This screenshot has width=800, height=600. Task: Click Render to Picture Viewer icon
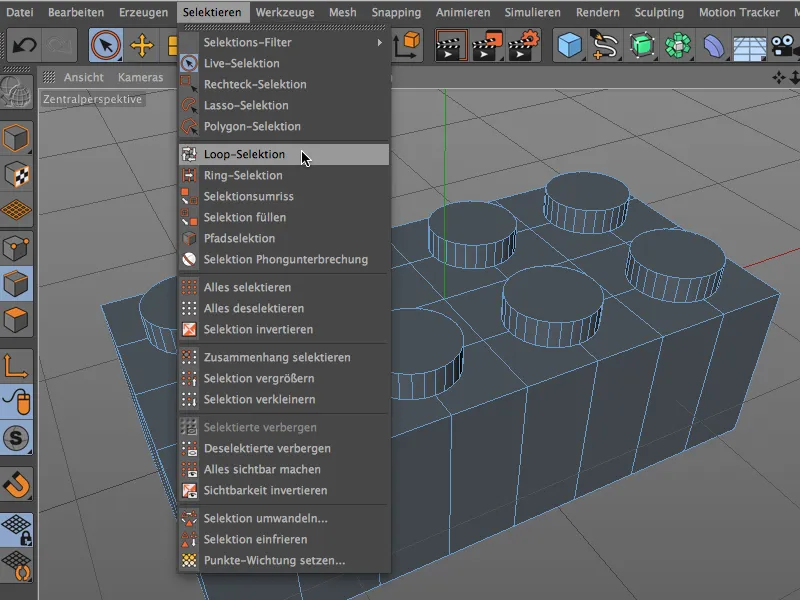[487, 46]
